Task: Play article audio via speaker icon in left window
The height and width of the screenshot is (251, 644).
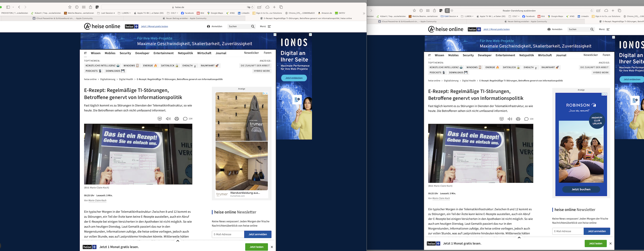Action: 168,119
